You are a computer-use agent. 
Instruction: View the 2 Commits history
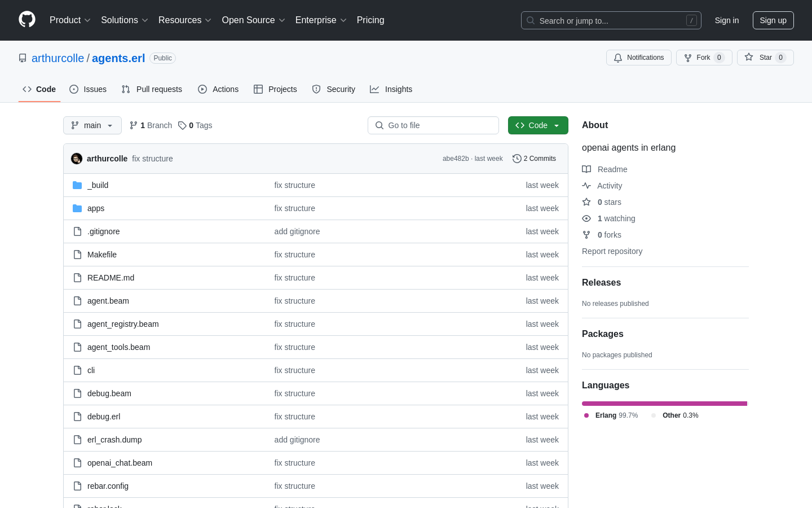tap(534, 159)
